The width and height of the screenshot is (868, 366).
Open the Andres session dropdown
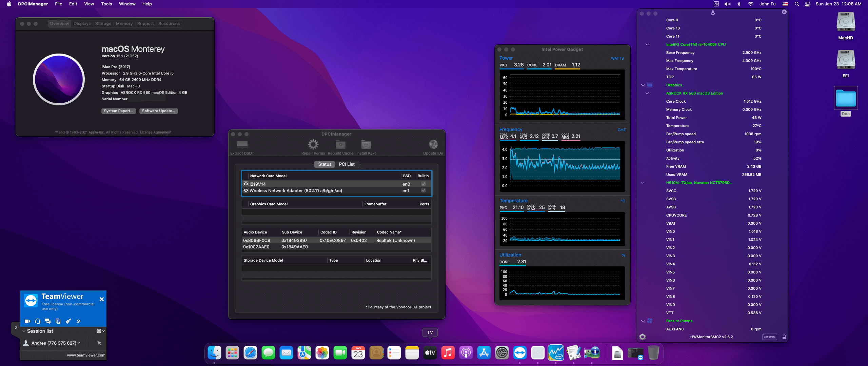click(x=79, y=343)
